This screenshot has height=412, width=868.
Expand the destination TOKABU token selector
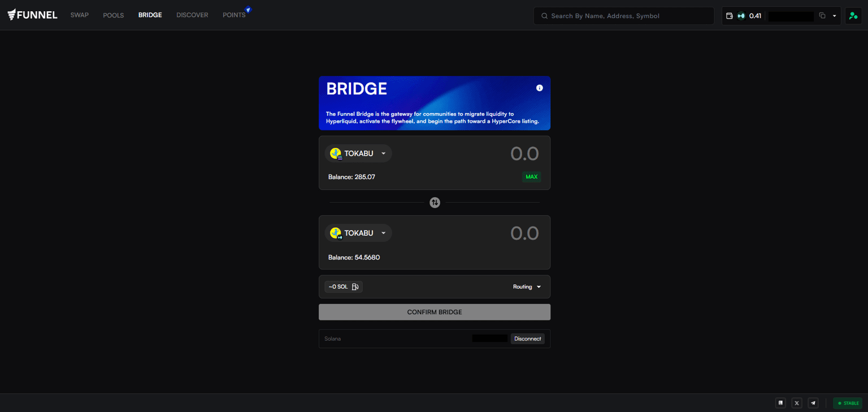(358, 233)
